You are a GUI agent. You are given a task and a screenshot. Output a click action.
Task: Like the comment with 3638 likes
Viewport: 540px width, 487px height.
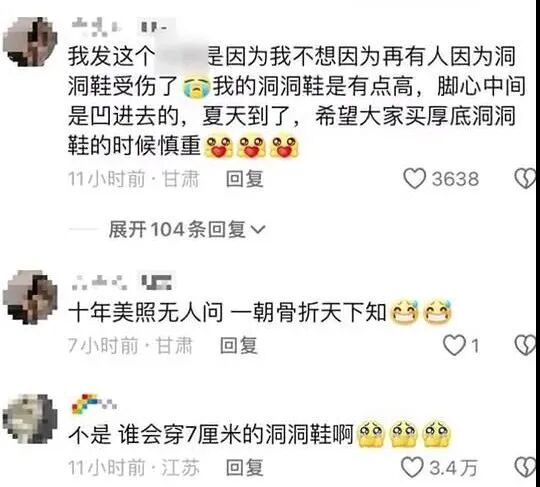coord(414,179)
